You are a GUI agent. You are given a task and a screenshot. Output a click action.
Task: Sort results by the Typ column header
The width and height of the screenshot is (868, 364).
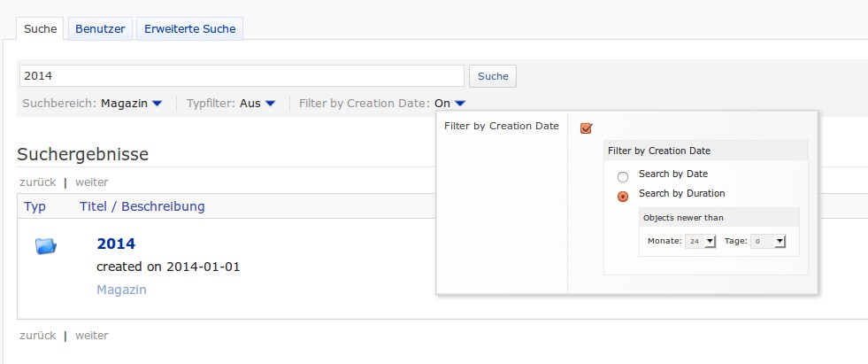pos(35,206)
